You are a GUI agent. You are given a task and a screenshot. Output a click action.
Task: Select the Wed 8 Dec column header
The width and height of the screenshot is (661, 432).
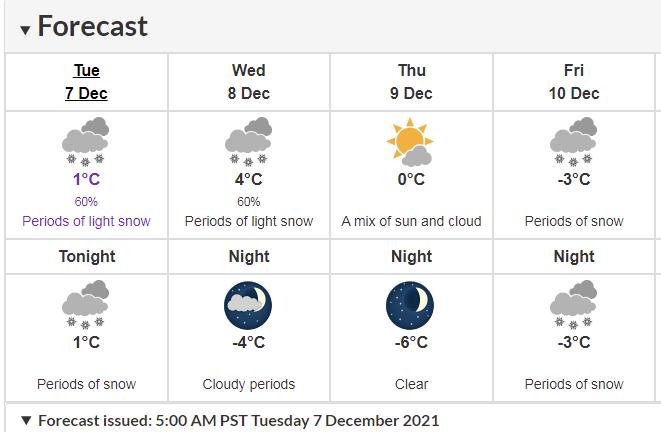248,82
